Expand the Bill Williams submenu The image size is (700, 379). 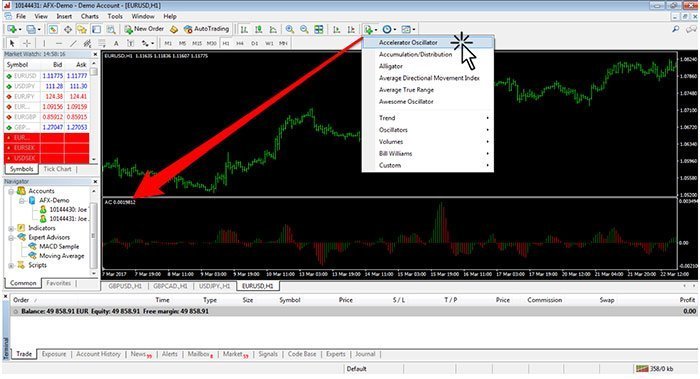(x=428, y=154)
